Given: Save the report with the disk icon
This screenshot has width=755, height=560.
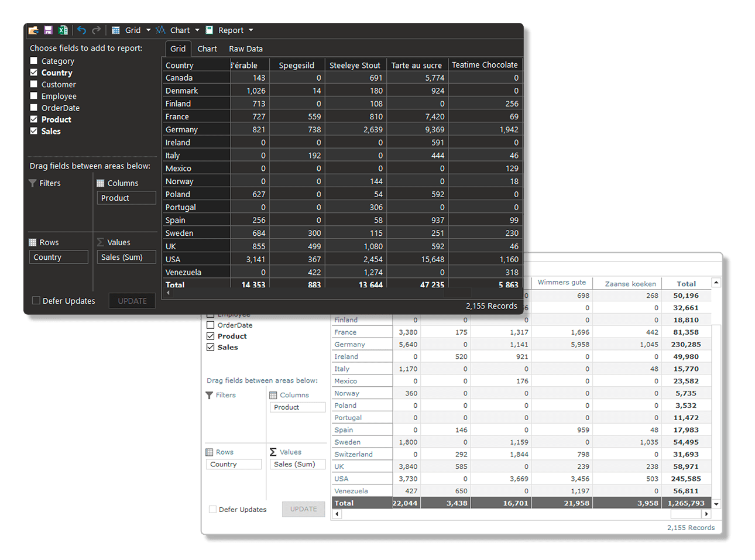Looking at the screenshot, I should click(x=49, y=30).
